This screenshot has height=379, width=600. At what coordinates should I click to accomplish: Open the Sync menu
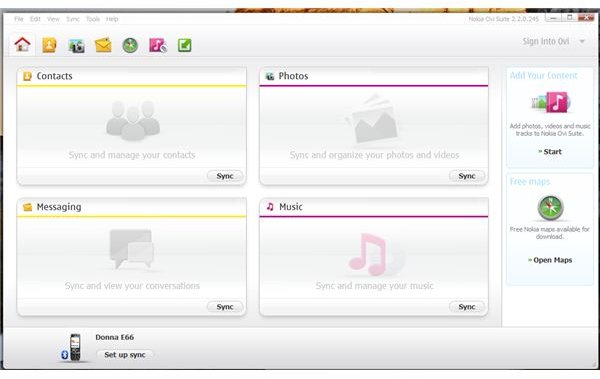(73, 19)
